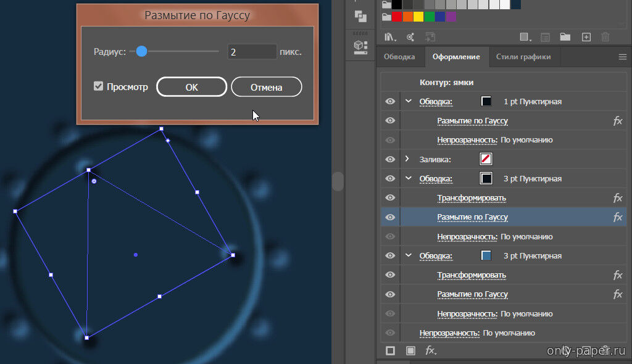Click the New Swatch plus icon
This screenshot has height=364, width=632.
click(586, 37)
